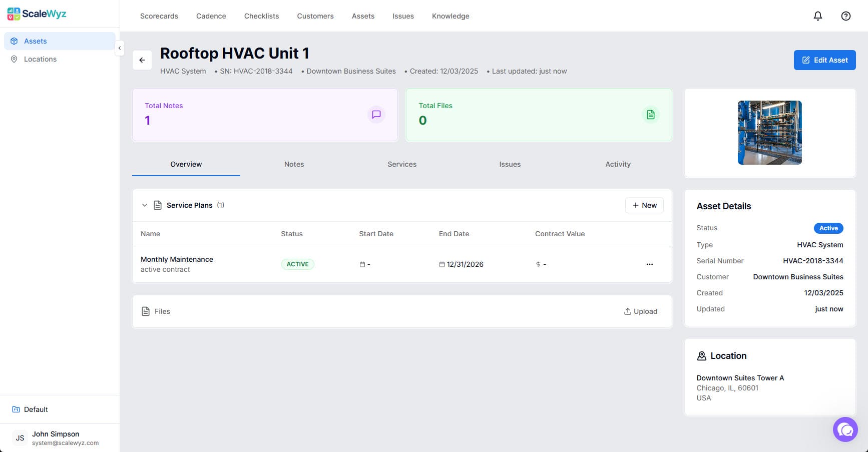The image size is (868, 452).
Task: Click the map pin icon in the Location card
Action: [701, 355]
